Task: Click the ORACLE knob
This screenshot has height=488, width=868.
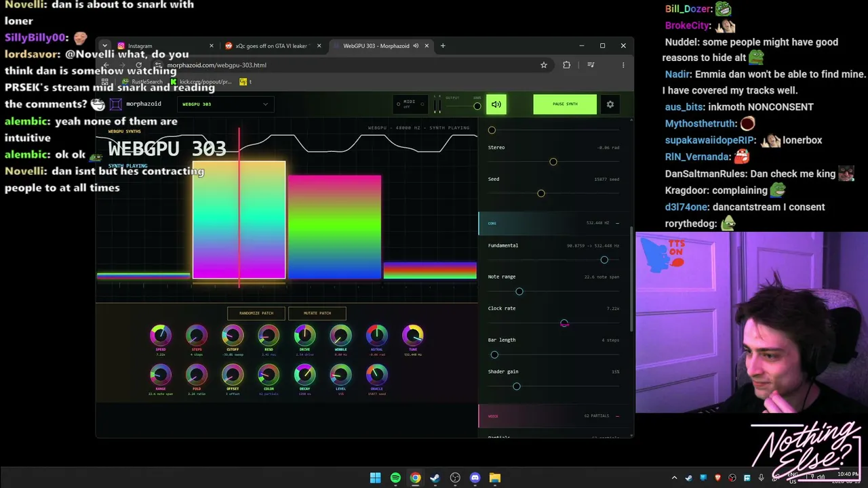Action: click(x=376, y=374)
